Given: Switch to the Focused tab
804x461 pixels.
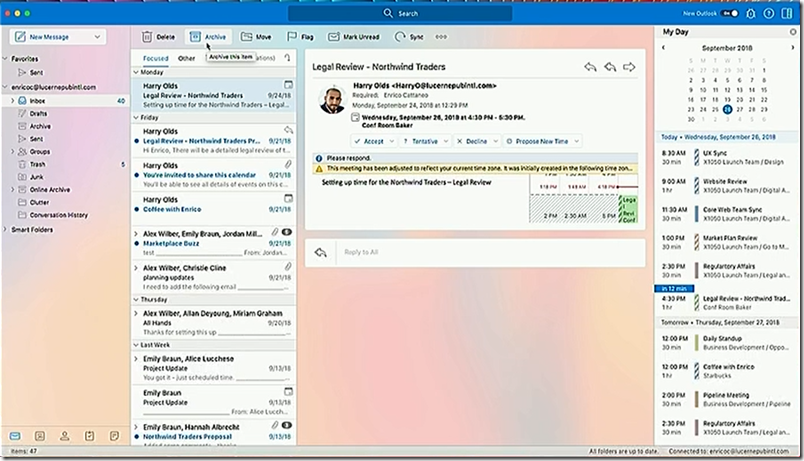Looking at the screenshot, I should (155, 58).
